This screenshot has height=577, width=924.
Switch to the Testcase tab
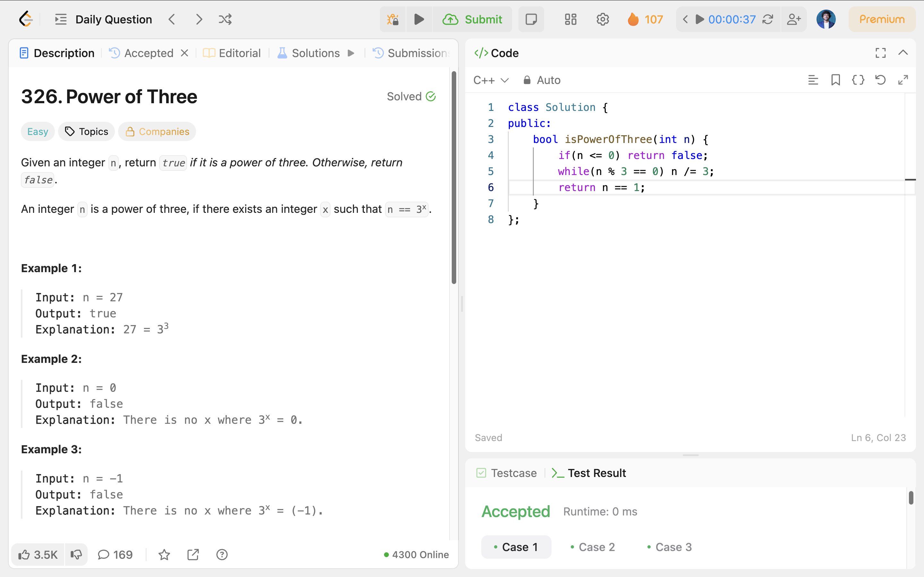click(507, 473)
